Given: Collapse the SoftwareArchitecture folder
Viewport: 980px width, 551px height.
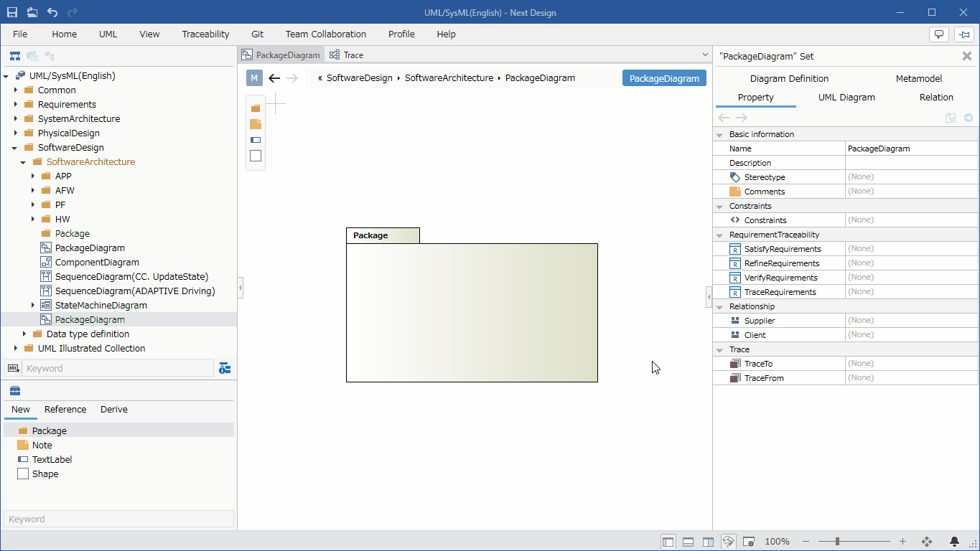Looking at the screenshot, I should pyautogui.click(x=24, y=162).
